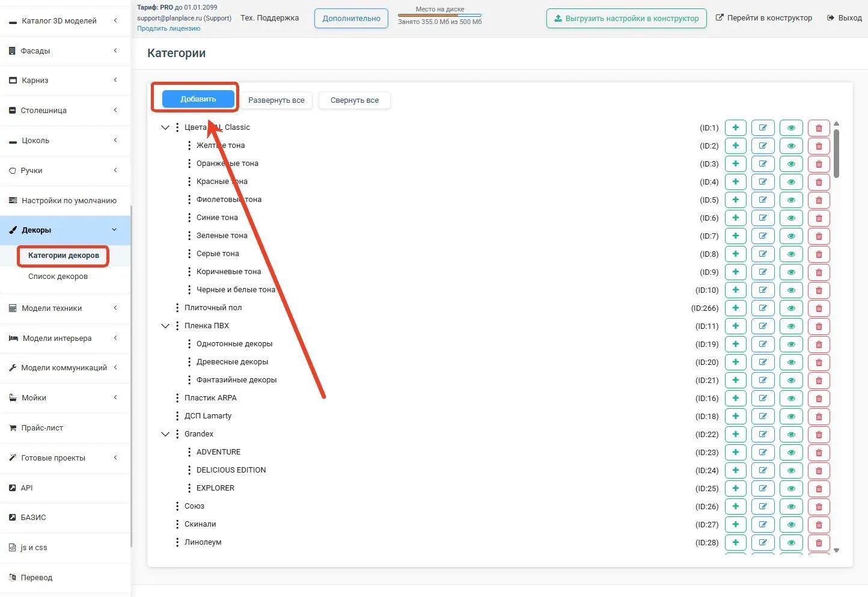The width and height of the screenshot is (868, 597).
Task: Delete the Синие тона category
Action: point(819,218)
